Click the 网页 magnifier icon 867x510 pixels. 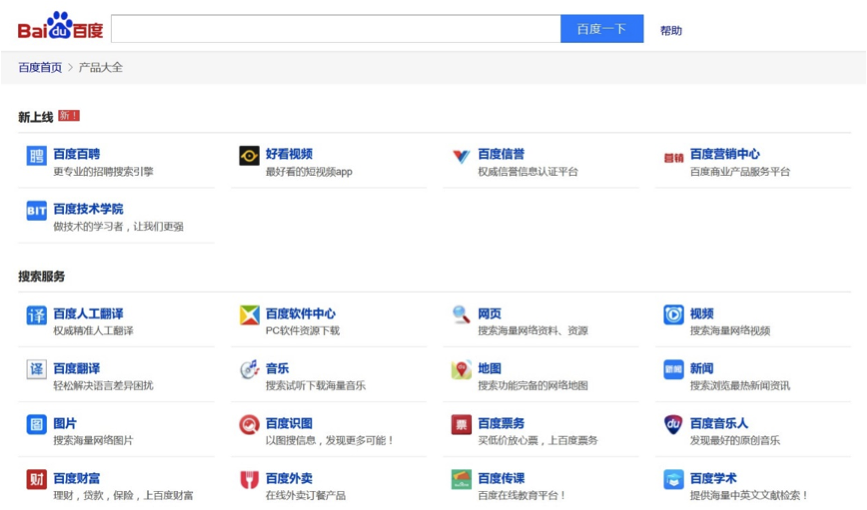click(x=461, y=315)
